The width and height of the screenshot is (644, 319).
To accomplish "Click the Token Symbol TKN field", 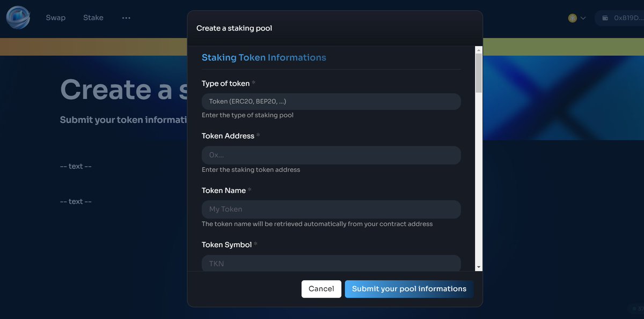I will (x=331, y=263).
